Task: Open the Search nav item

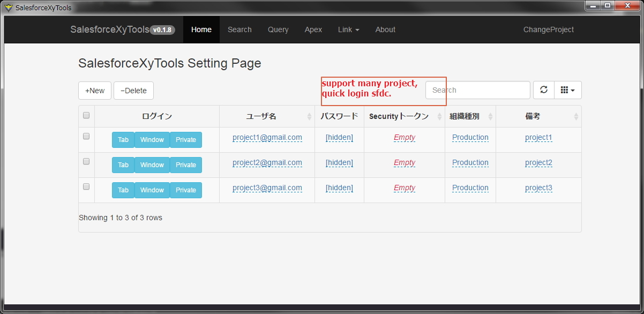Action: pos(239,29)
